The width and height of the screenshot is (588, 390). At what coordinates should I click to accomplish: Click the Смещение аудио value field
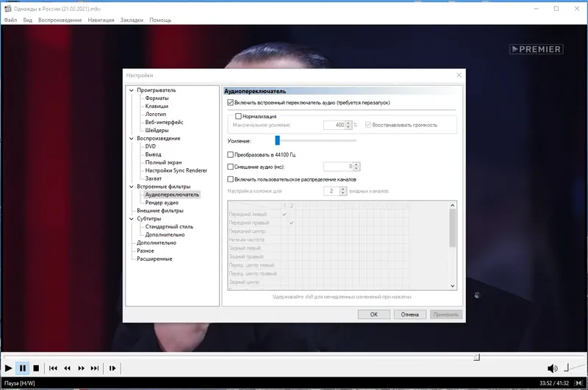[x=338, y=166]
